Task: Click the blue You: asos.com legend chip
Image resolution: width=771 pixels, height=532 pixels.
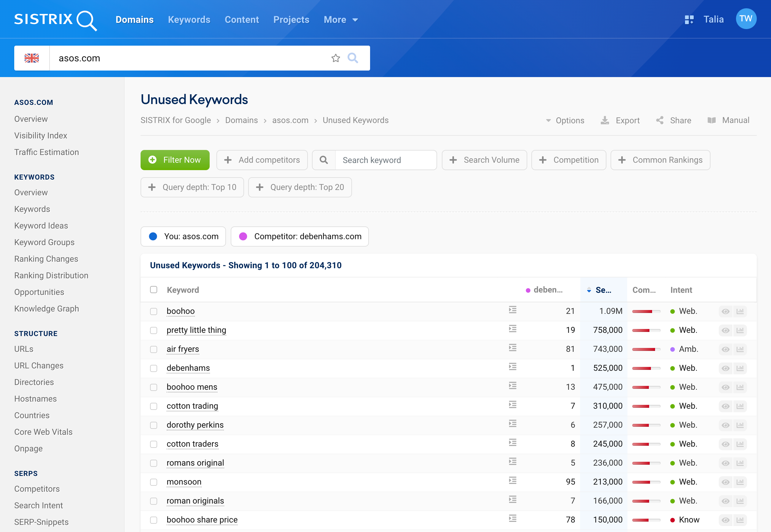Action: pyautogui.click(x=183, y=237)
